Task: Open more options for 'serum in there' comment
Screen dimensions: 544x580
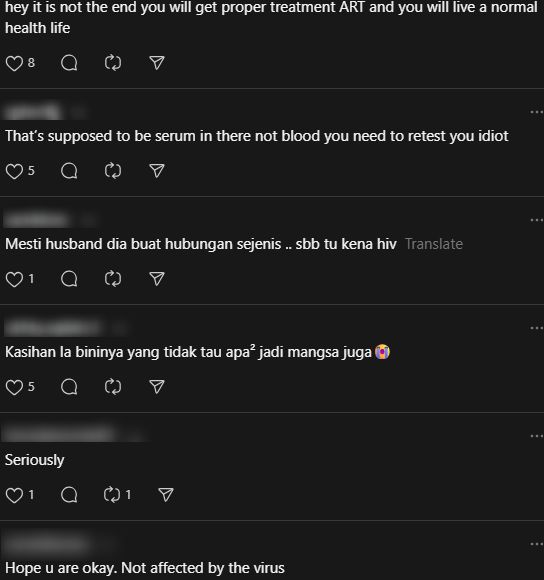Action: pos(536,112)
